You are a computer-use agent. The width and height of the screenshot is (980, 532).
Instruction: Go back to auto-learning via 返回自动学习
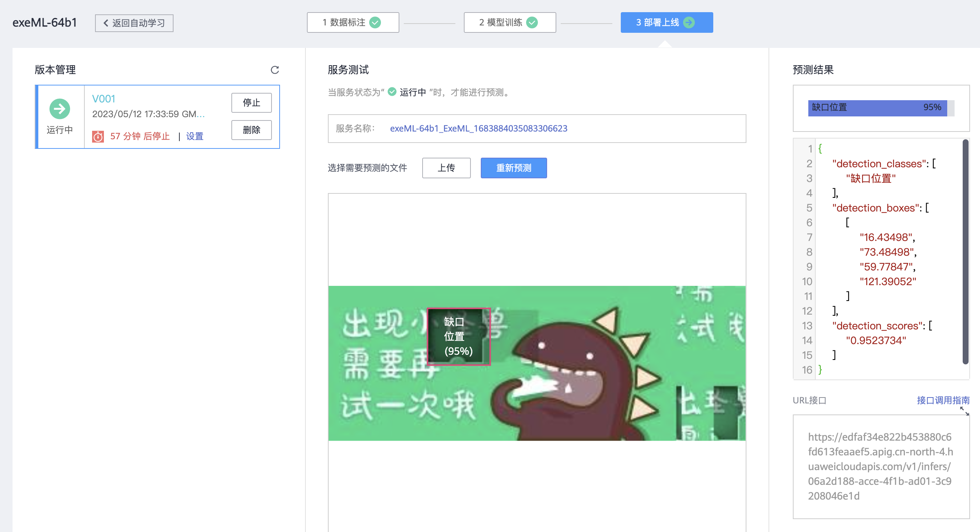click(x=134, y=23)
